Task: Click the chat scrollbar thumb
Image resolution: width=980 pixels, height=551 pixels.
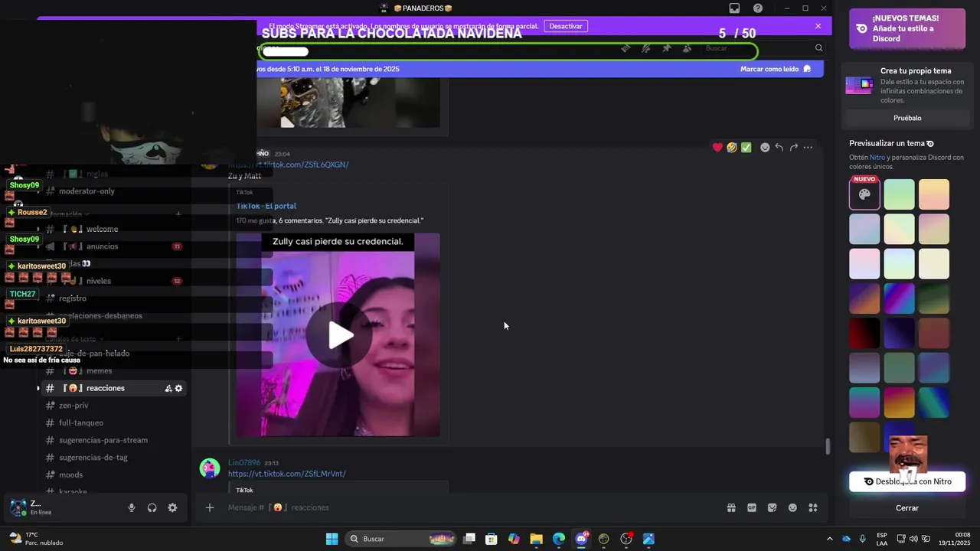Action: (827, 446)
